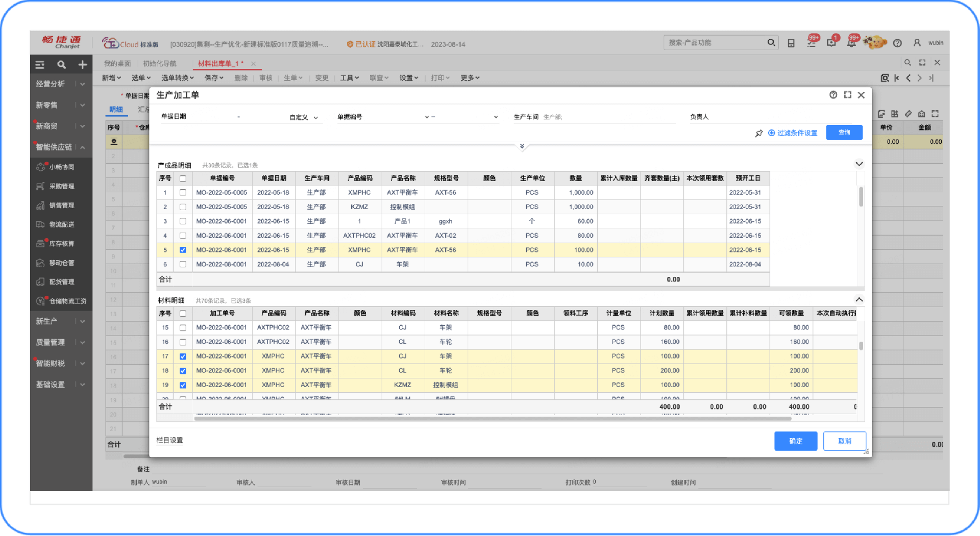Click the search magnifier in product search box

pos(771,43)
